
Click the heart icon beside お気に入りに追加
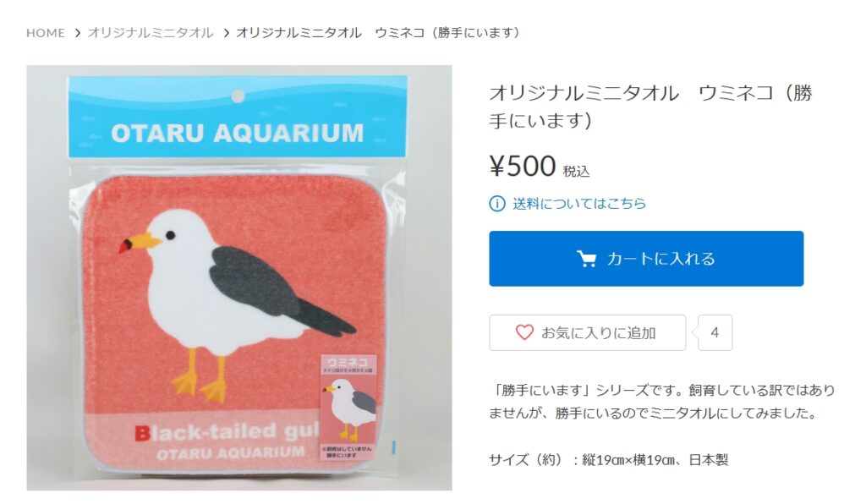pos(524,332)
